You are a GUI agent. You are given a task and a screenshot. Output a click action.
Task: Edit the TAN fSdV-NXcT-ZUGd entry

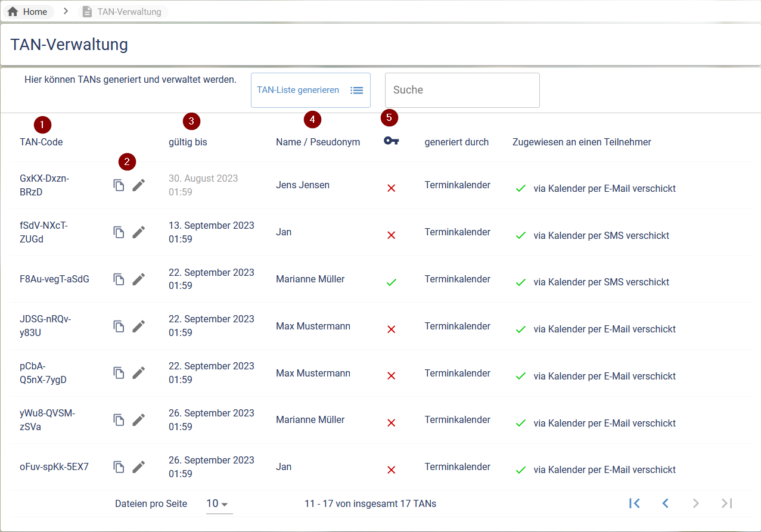[138, 232]
